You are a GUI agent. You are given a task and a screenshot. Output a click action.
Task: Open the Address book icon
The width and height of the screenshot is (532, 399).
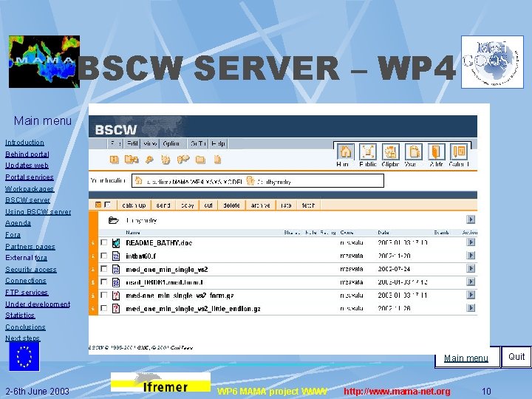tap(437, 151)
